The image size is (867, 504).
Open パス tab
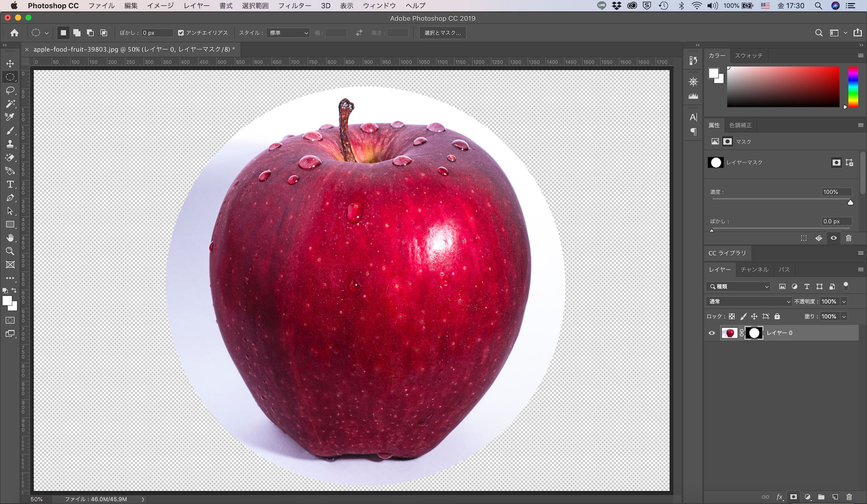784,269
